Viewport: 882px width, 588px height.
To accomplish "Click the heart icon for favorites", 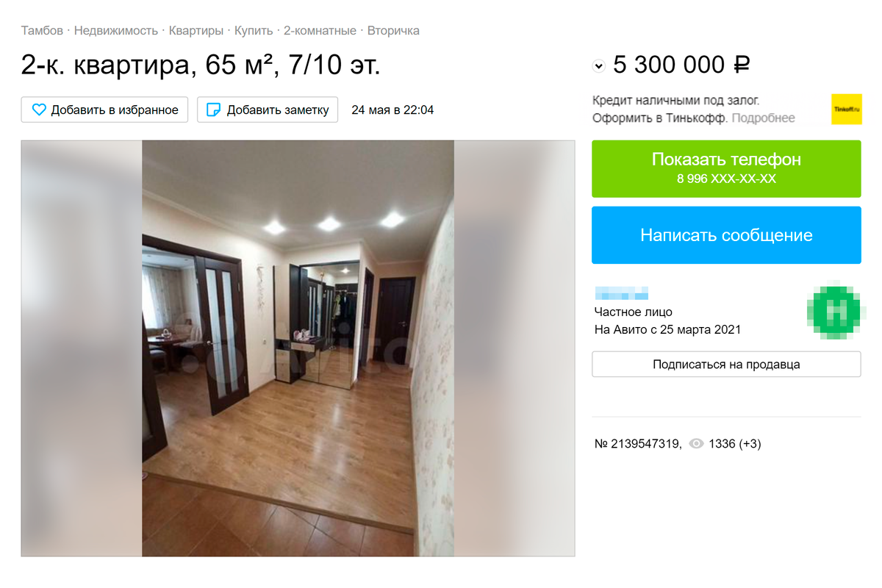I will (x=39, y=110).
